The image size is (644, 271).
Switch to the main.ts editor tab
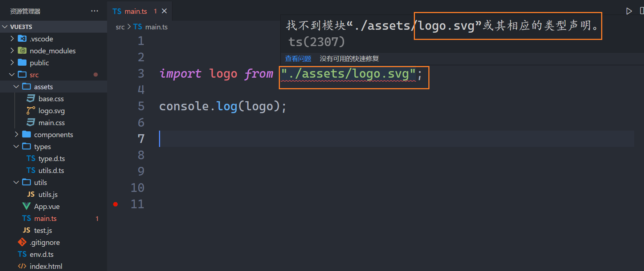135,11
